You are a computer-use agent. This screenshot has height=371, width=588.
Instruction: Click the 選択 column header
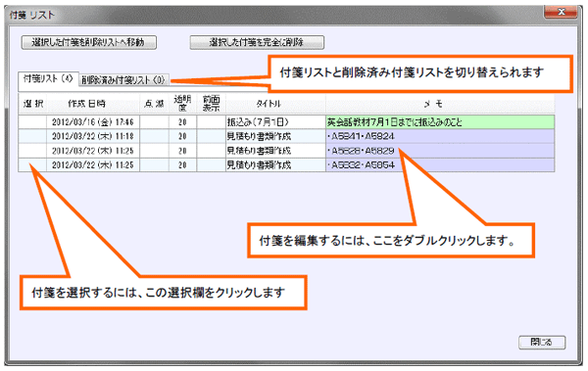pyautogui.click(x=32, y=104)
